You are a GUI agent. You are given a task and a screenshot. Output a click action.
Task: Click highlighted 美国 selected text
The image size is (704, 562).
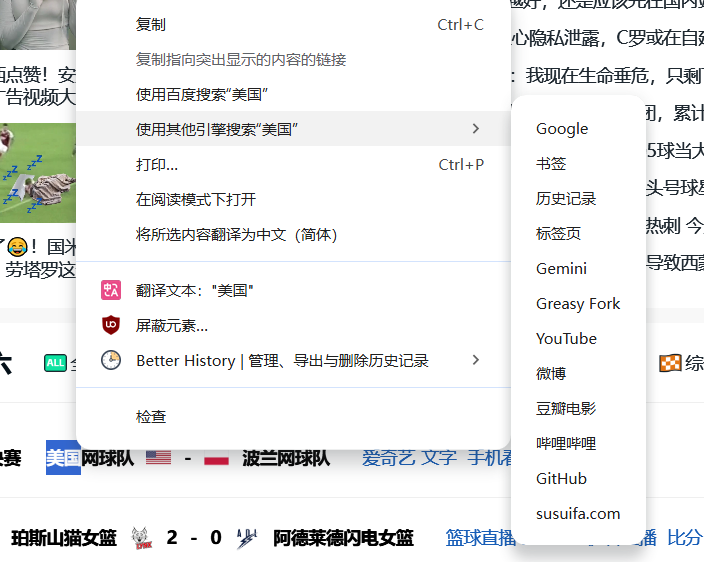pos(63,458)
